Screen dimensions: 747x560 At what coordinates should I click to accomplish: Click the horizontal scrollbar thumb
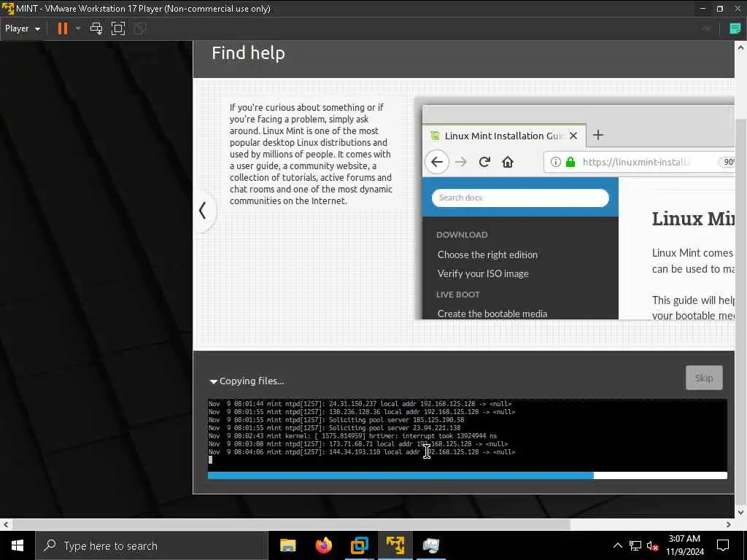[x=291, y=525]
